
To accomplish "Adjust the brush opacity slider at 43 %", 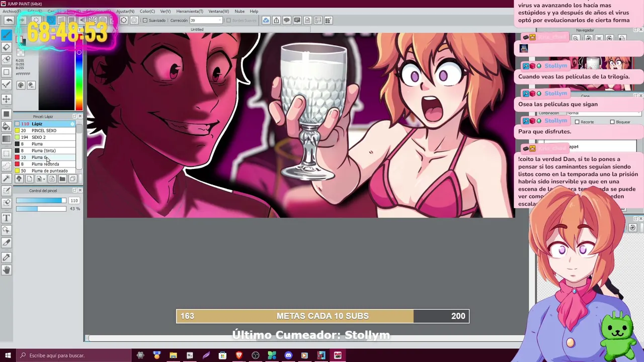I will pyautogui.click(x=41, y=209).
